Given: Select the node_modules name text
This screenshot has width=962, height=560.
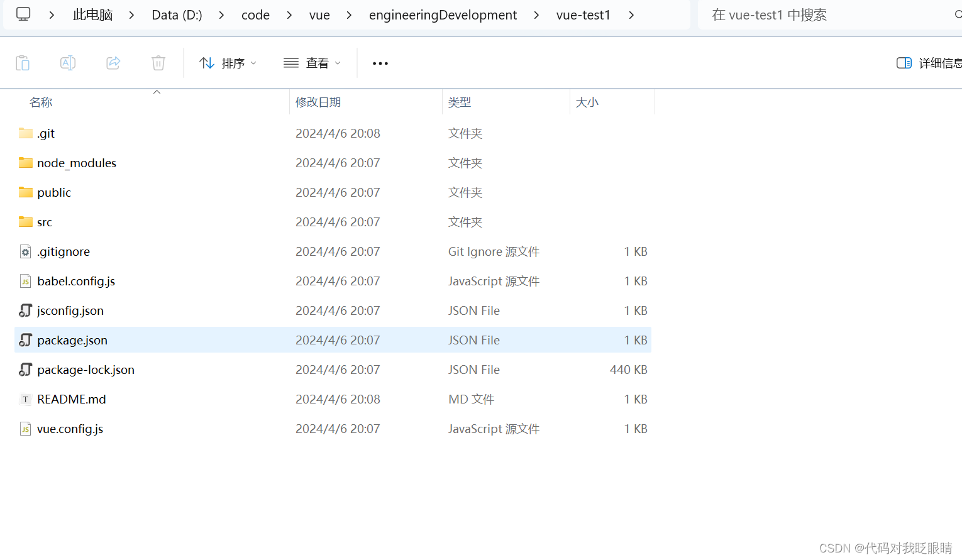Looking at the screenshot, I should coord(77,163).
